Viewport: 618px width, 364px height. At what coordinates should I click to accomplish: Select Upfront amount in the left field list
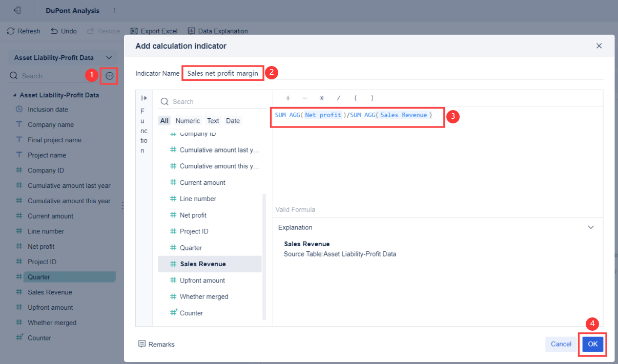coord(50,308)
